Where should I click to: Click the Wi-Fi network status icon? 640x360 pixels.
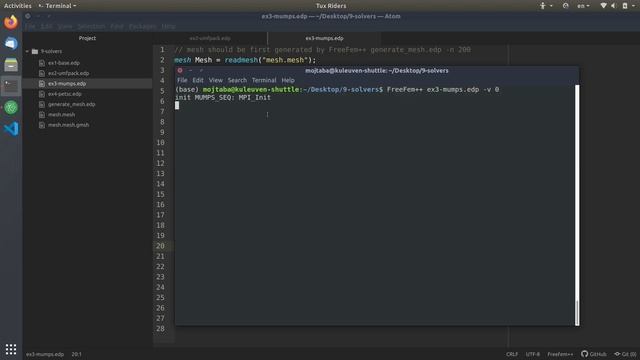pyautogui.click(x=603, y=6)
